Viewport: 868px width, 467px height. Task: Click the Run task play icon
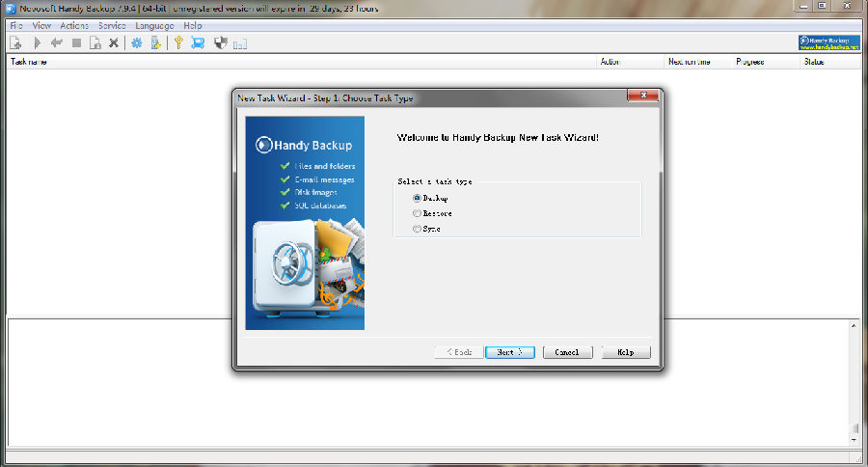tap(37, 43)
